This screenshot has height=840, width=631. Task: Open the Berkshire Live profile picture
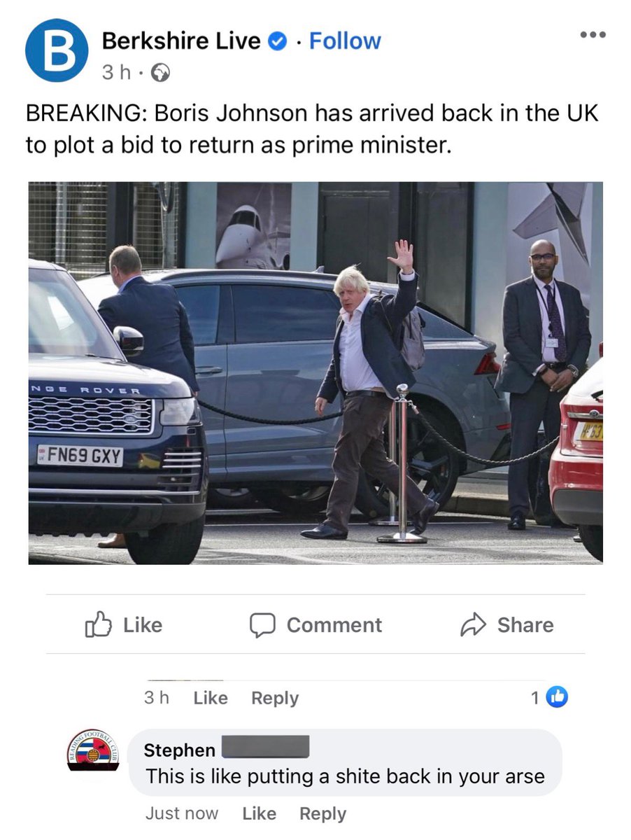click(x=57, y=51)
